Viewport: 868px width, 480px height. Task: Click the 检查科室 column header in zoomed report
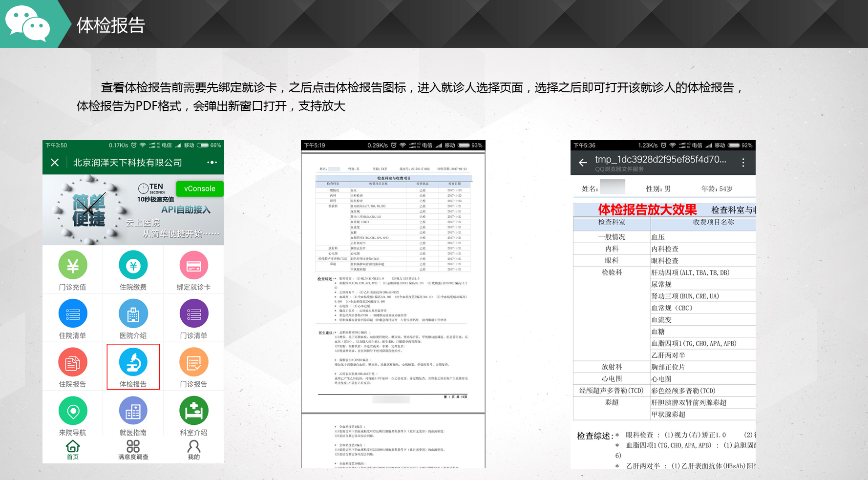tap(612, 222)
